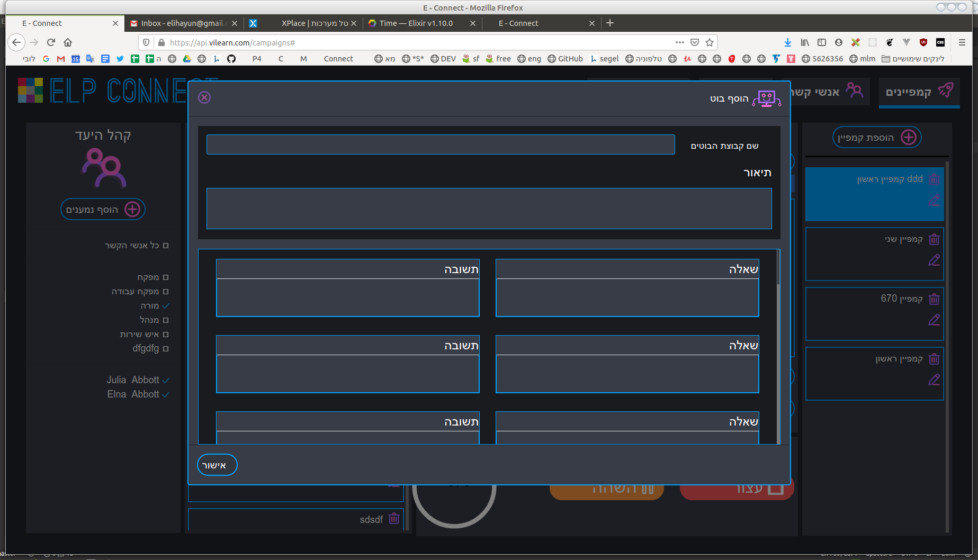
Task: Delete last campaign 'קמפיין ראשון' with trash icon
Action: pos(934,359)
